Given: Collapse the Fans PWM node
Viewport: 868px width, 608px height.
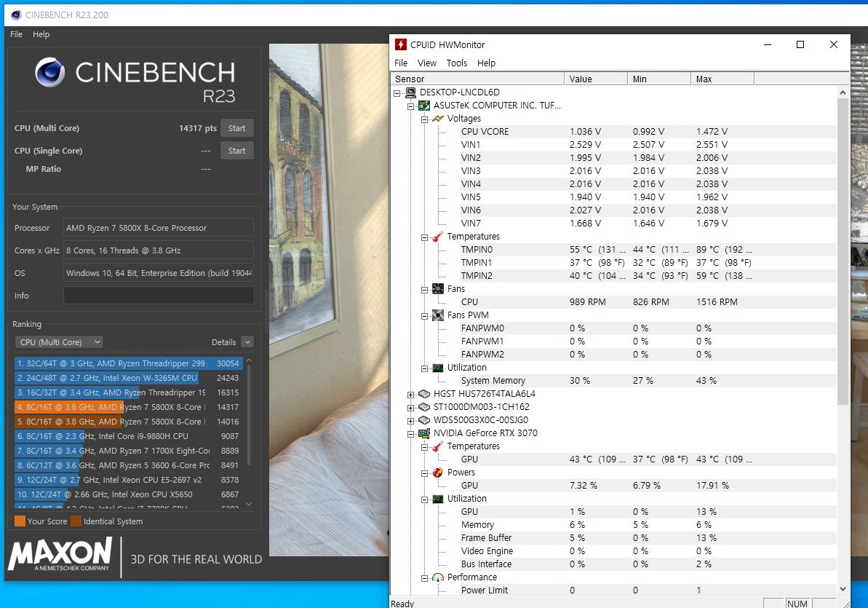Looking at the screenshot, I should click(x=425, y=317).
